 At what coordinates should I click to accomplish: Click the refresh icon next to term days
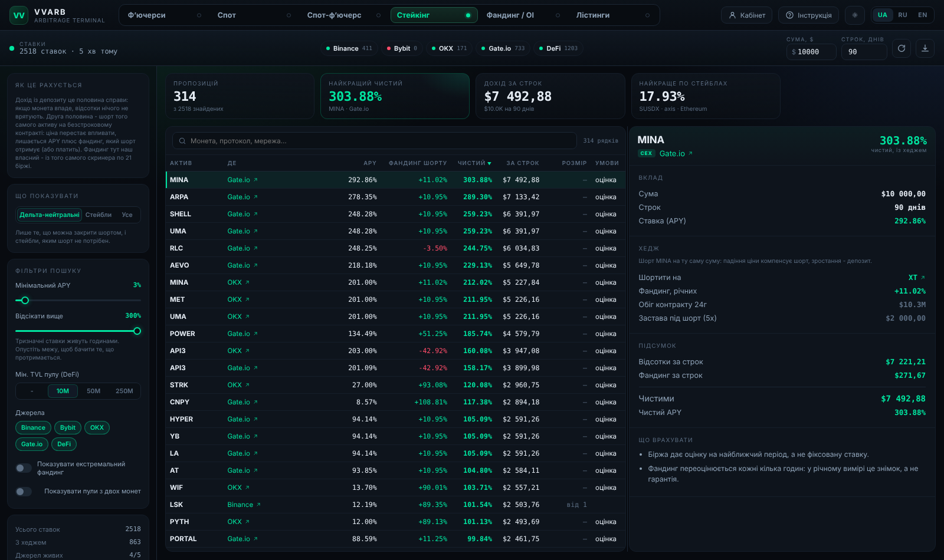(x=901, y=48)
